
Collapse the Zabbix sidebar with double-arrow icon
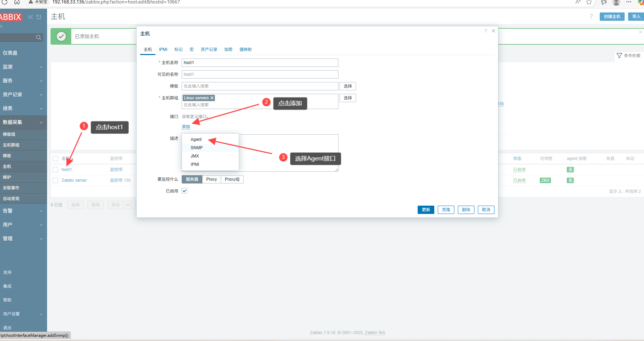[x=30, y=17]
